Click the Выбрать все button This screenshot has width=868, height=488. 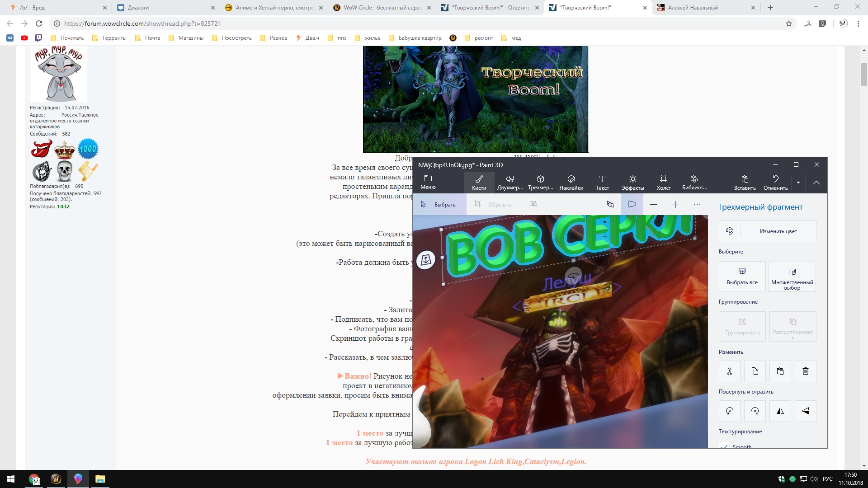pyautogui.click(x=742, y=277)
